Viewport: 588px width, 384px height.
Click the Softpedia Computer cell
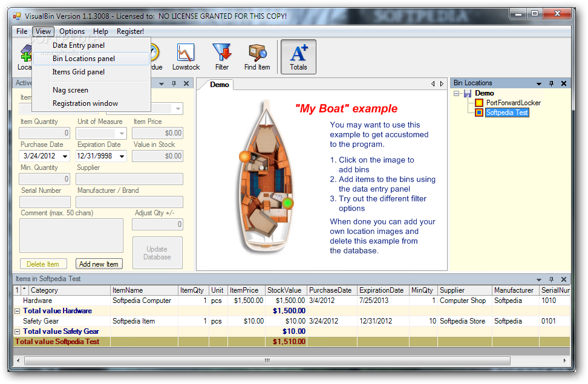coord(144,301)
